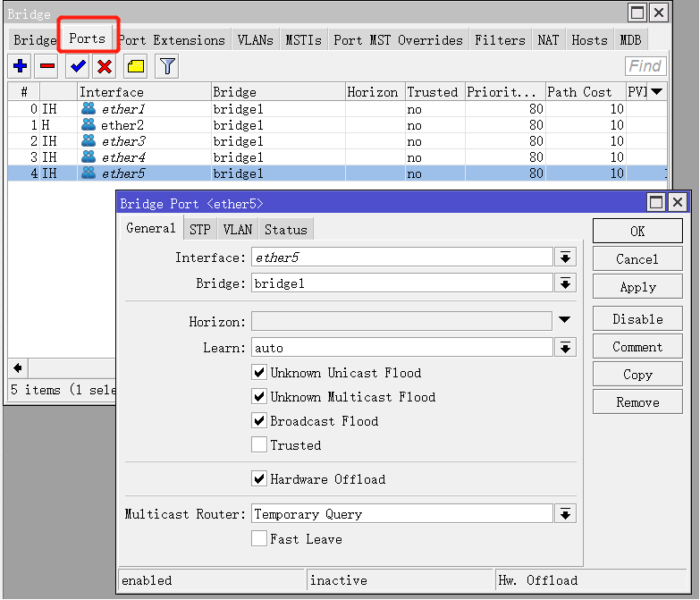Open the VLANs tab in Bridge window
The height and width of the screenshot is (600, 700).
[256, 40]
